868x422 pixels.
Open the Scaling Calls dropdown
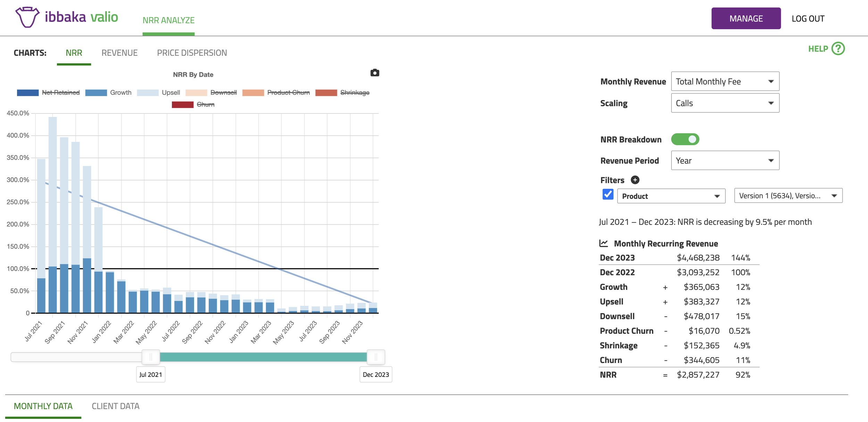725,103
